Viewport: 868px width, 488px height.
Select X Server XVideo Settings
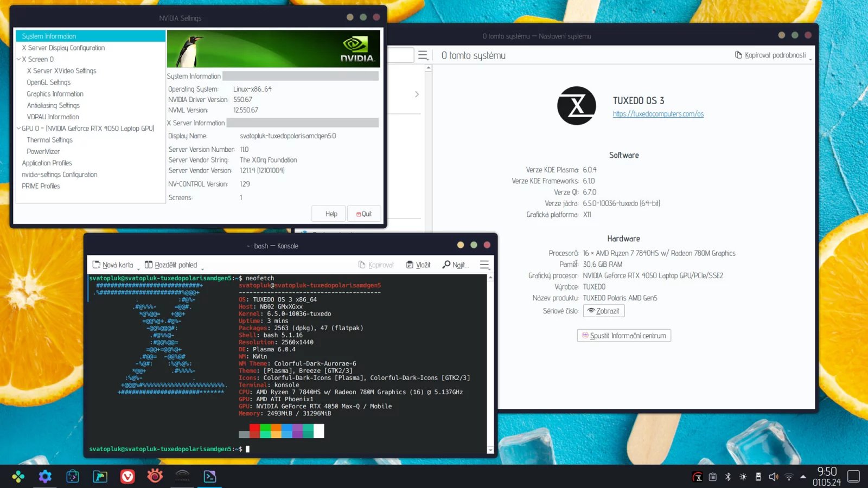[62, 70]
